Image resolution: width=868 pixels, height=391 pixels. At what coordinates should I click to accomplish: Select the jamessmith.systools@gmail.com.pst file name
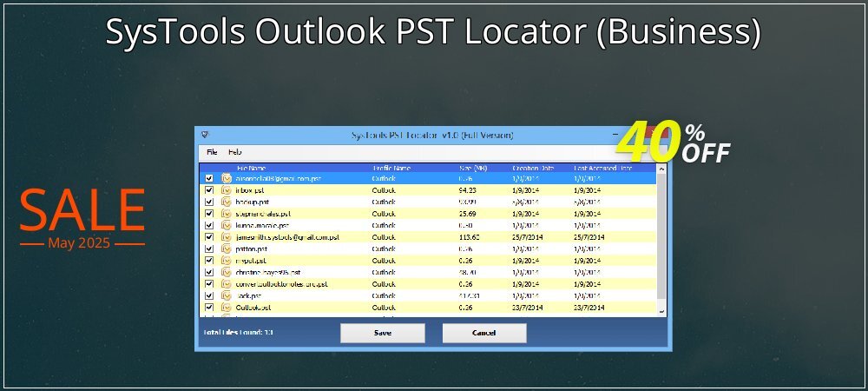[x=287, y=237]
